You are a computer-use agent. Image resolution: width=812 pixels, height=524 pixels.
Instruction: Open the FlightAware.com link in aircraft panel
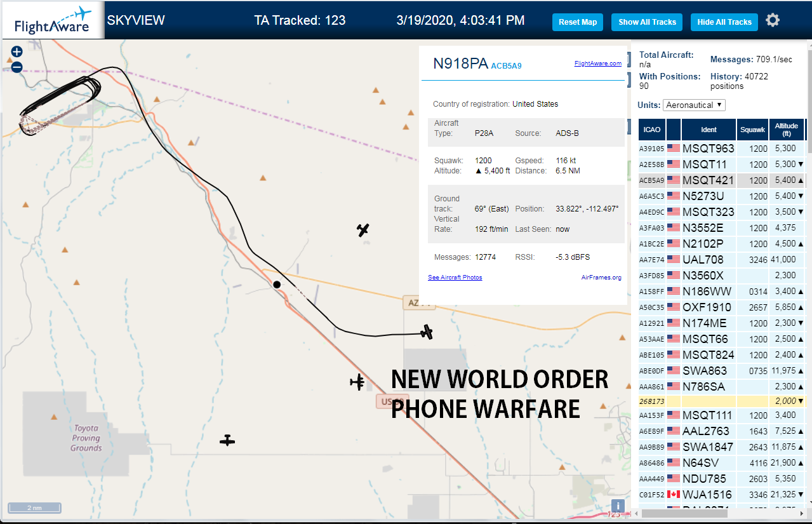click(598, 63)
